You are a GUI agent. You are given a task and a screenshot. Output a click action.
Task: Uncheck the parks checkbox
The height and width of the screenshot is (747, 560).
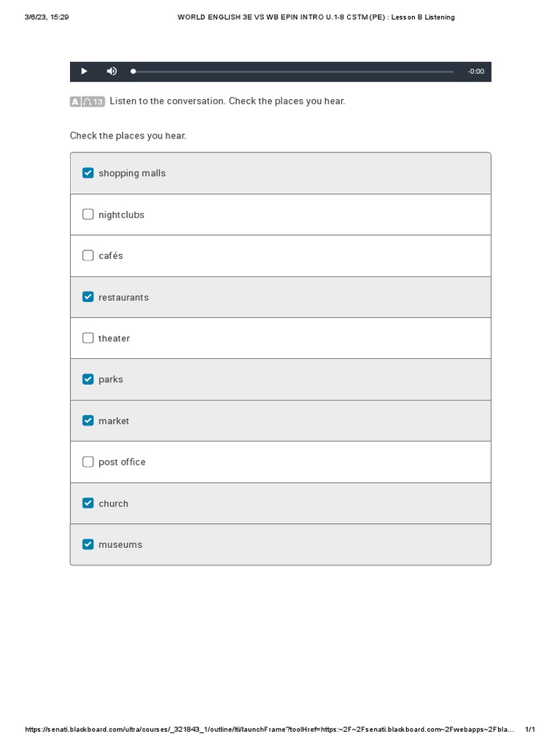[x=88, y=379]
